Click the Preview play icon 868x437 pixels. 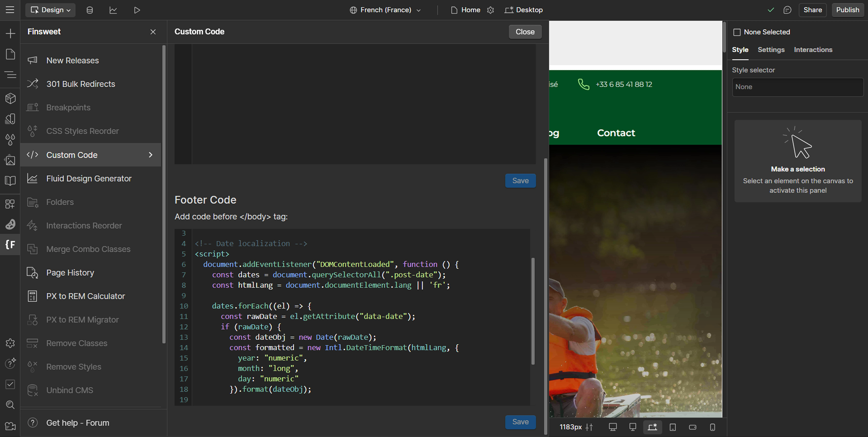137,10
